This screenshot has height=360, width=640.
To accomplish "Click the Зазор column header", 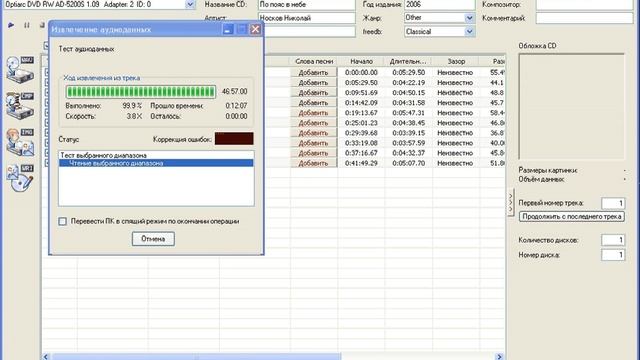I will pyautogui.click(x=456, y=61).
